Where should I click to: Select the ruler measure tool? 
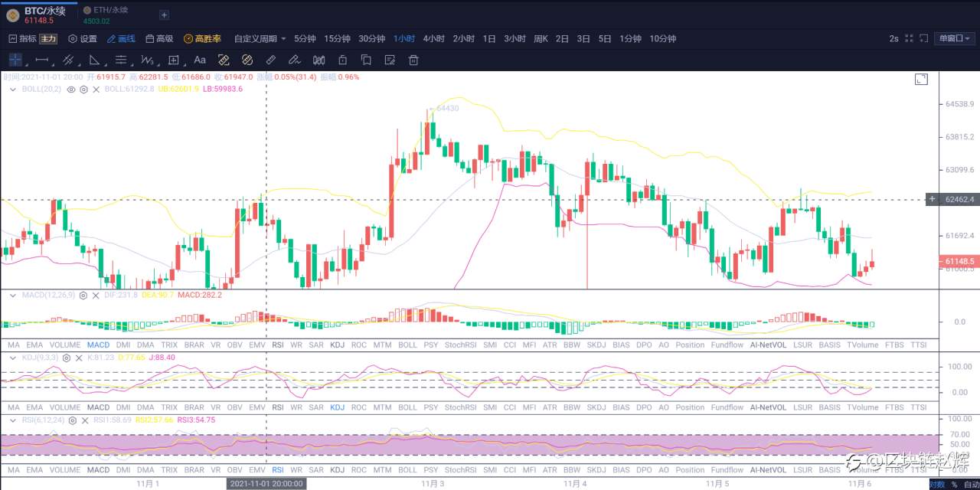(270, 60)
